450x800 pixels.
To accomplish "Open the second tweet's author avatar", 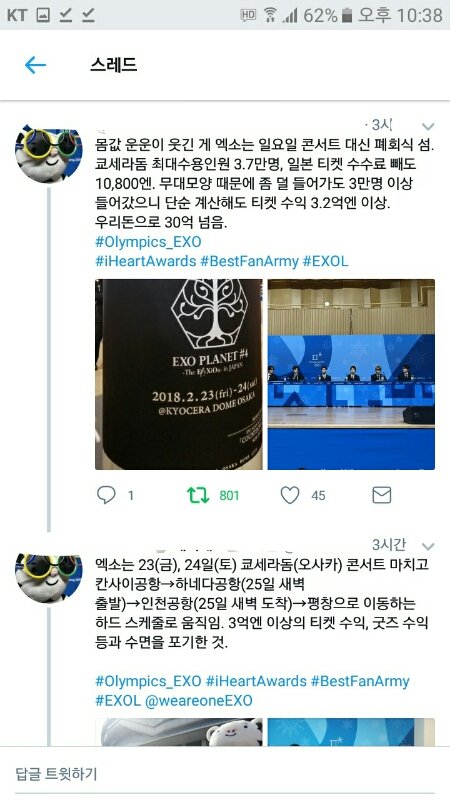I will (x=48, y=578).
